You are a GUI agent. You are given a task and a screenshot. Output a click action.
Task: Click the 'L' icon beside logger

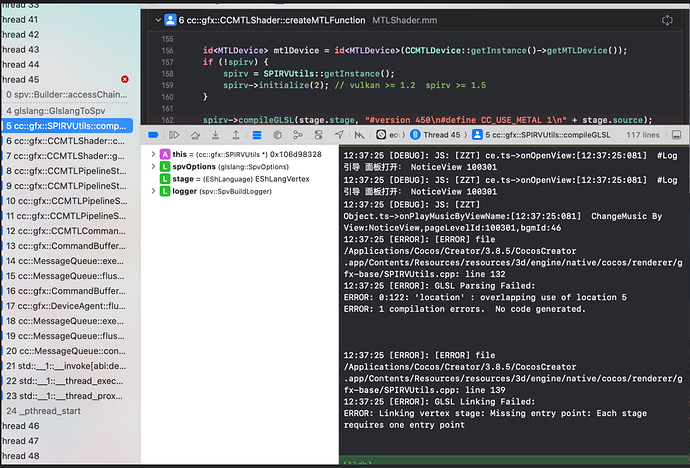coord(165,191)
